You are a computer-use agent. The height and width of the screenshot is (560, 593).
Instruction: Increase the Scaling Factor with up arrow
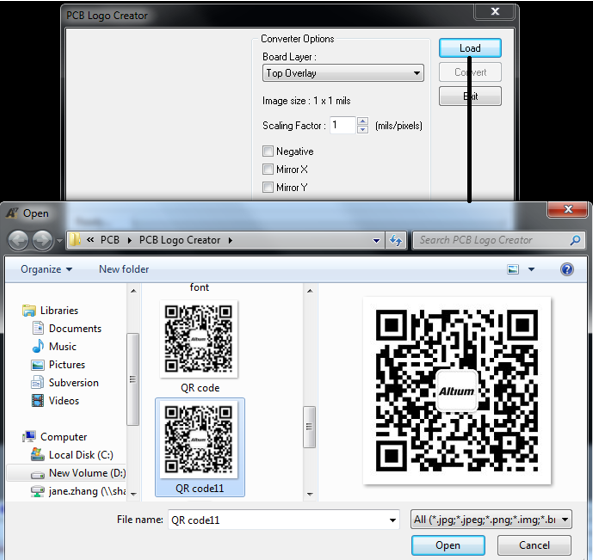[362, 121]
